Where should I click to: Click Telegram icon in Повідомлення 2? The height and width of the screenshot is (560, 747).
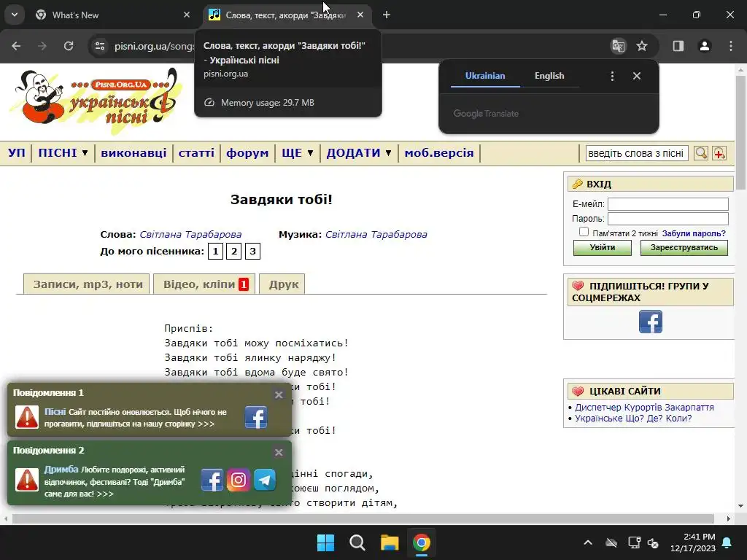point(264,480)
